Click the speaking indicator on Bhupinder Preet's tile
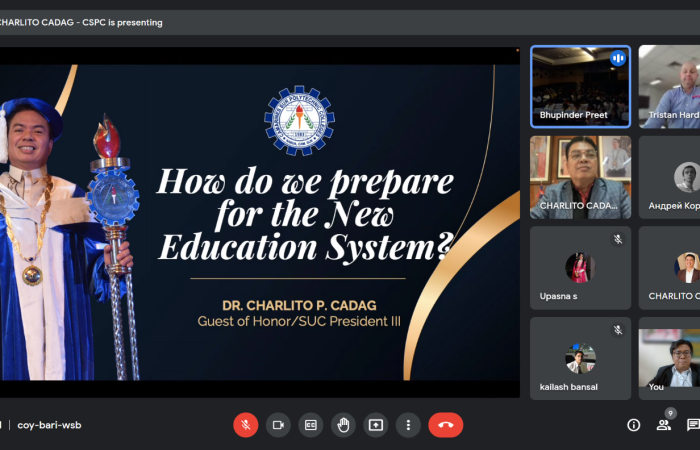Screen dimensions: 700x450 pyautogui.click(x=618, y=58)
